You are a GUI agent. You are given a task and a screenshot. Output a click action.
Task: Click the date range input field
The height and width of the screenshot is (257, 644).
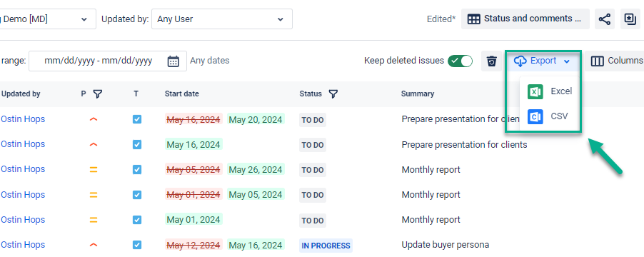(x=108, y=61)
